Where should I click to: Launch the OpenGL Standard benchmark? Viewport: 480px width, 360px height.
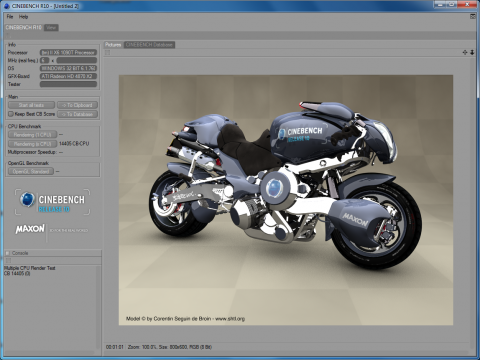coord(31,171)
